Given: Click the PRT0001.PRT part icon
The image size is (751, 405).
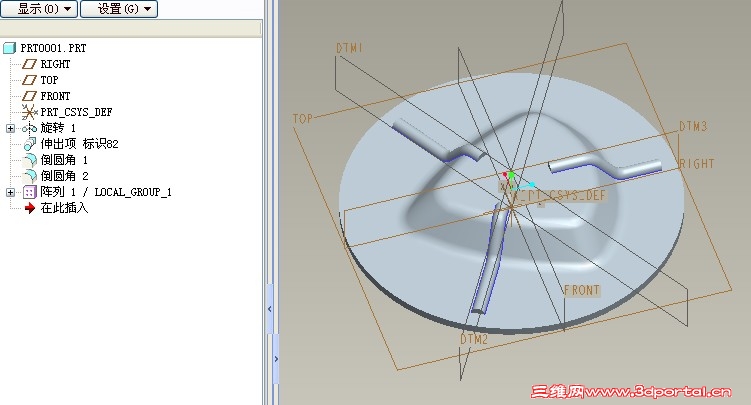Looking at the screenshot, I should 10,48.
